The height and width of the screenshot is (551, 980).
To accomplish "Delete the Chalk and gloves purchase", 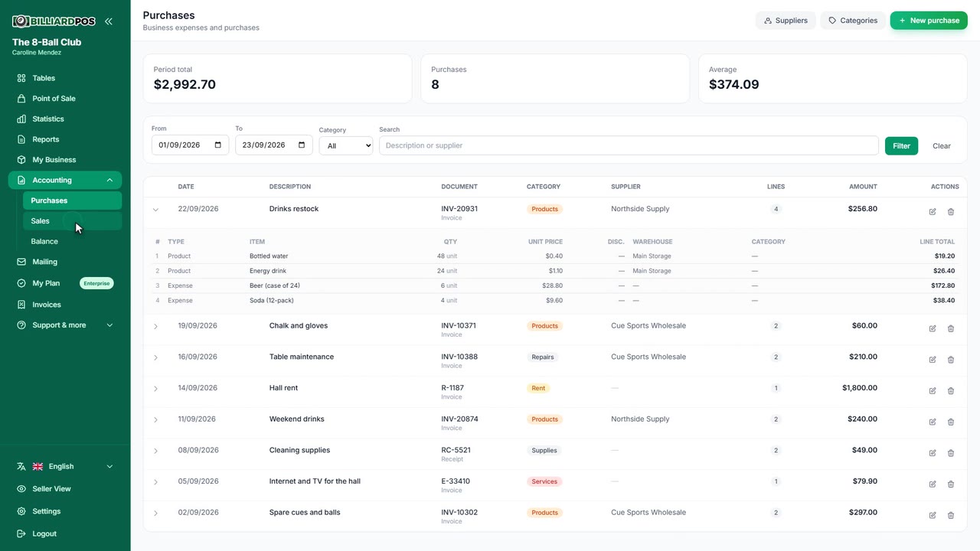I will pyautogui.click(x=951, y=328).
